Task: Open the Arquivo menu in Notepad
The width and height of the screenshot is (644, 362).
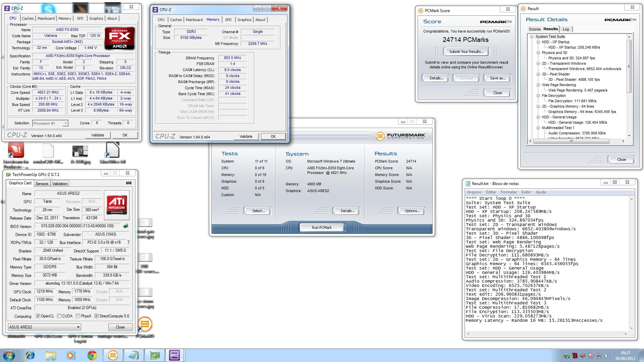Action: pyautogui.click(x=474, y=192)
